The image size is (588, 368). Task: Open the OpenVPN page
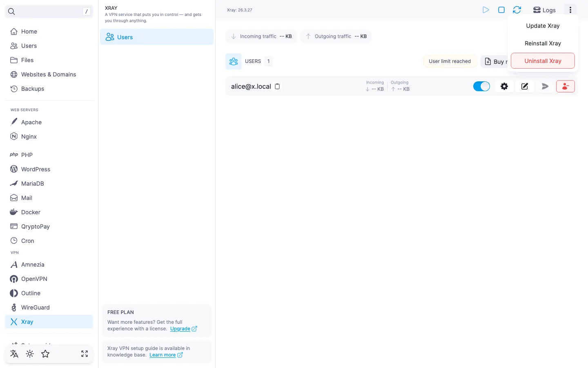pyautogui.click(x=49, y=279)
